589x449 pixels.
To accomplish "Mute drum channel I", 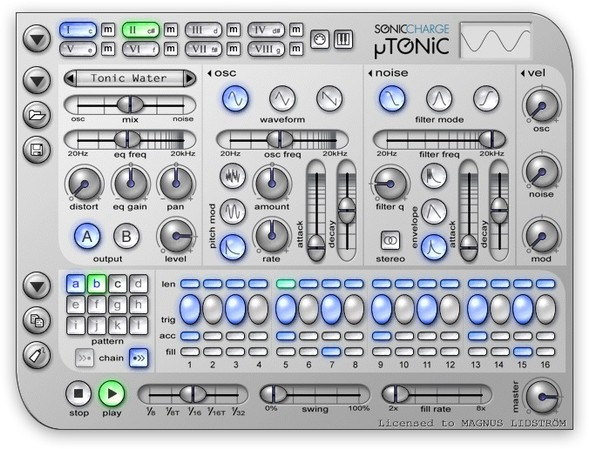I will (x=108, y=30).
